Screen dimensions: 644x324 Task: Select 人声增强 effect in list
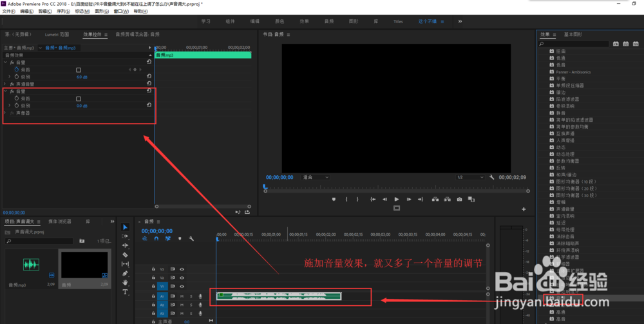point(565,140)
